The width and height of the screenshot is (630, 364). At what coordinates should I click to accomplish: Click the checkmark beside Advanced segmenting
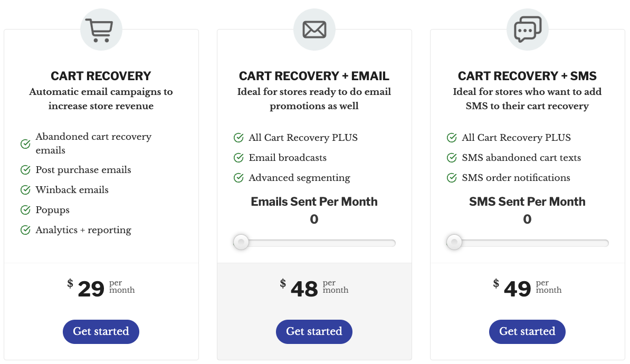pyautogui.click(x=238, y=178)
